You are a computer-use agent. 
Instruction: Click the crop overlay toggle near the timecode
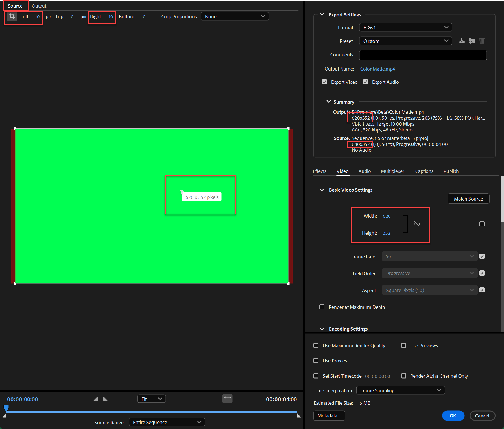pos(227,399)
